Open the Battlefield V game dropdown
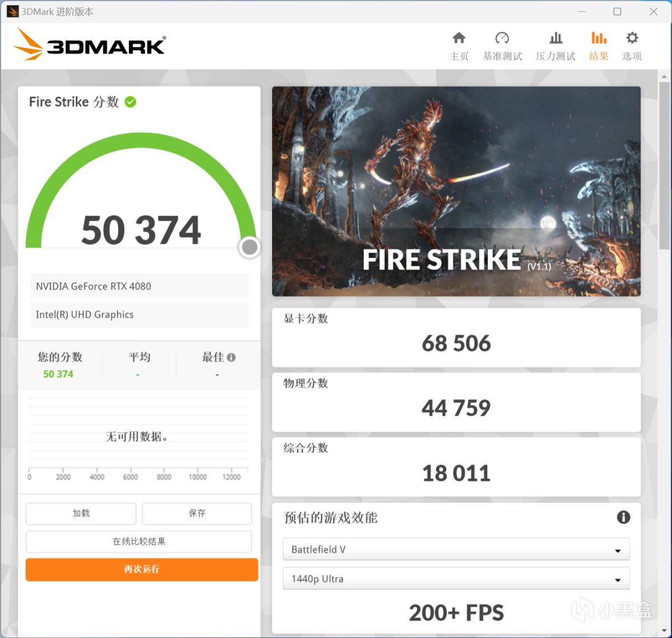The image size is (672, 638). coord(456,549)
